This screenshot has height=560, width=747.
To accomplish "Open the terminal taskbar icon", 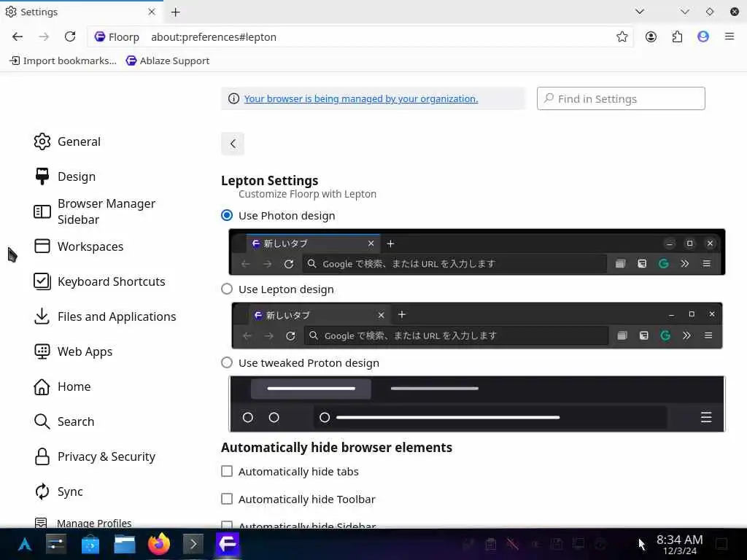I will click(x=193, y=544).
